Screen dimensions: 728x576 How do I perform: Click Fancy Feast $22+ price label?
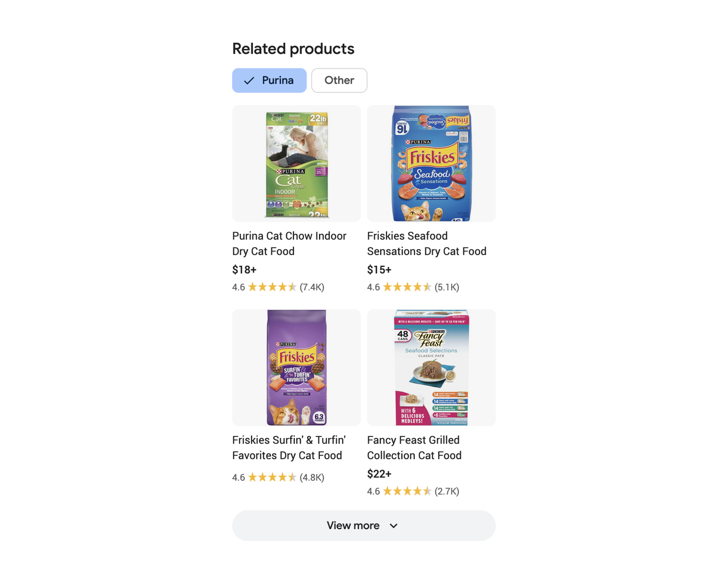(x=380, y=473)
